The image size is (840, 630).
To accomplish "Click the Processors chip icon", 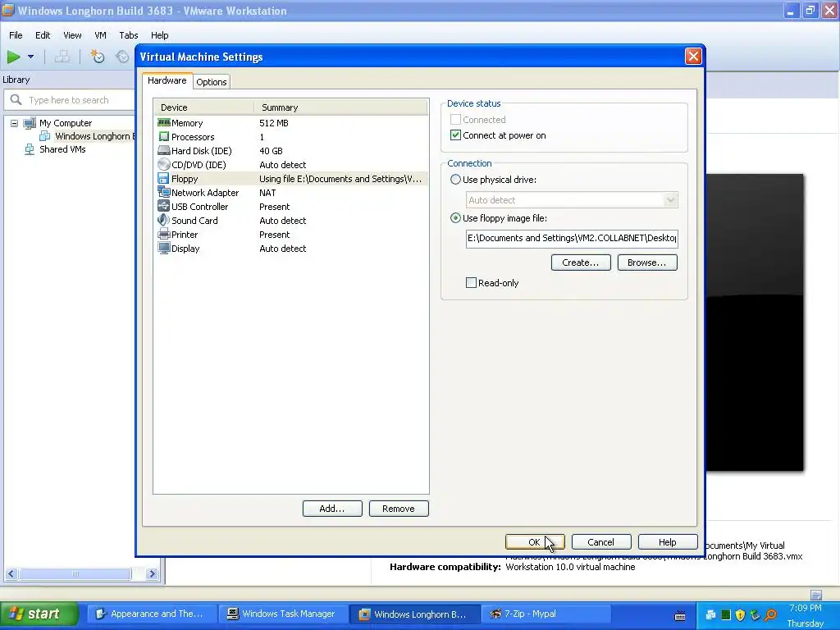I will [x=164, y=137].
